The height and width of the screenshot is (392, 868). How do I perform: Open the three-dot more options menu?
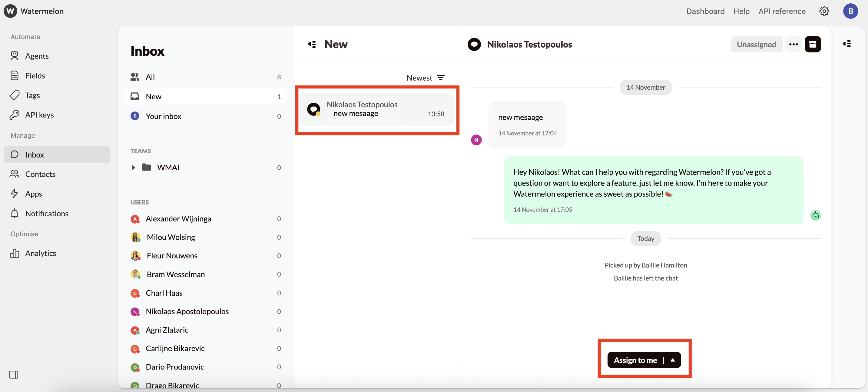[793, 44]
